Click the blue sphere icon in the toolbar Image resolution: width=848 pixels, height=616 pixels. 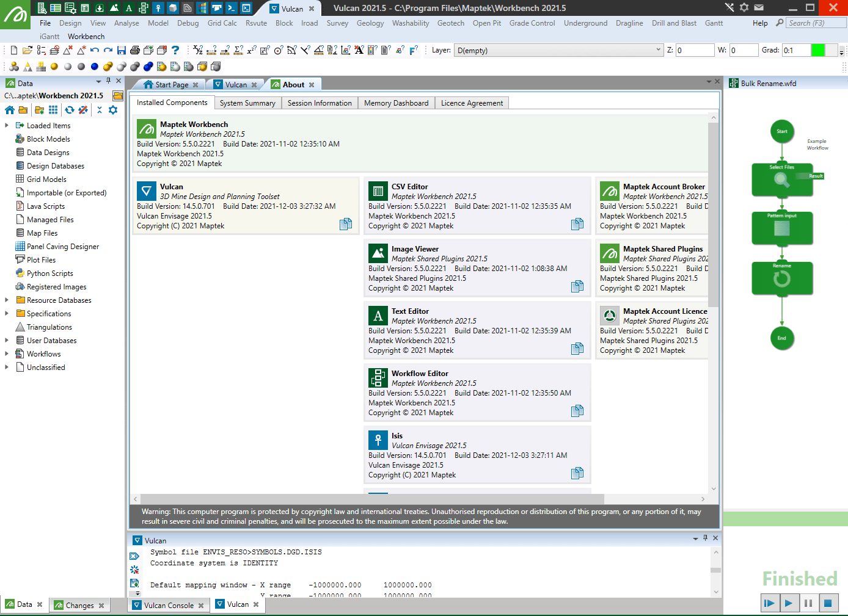pos(95,67)
